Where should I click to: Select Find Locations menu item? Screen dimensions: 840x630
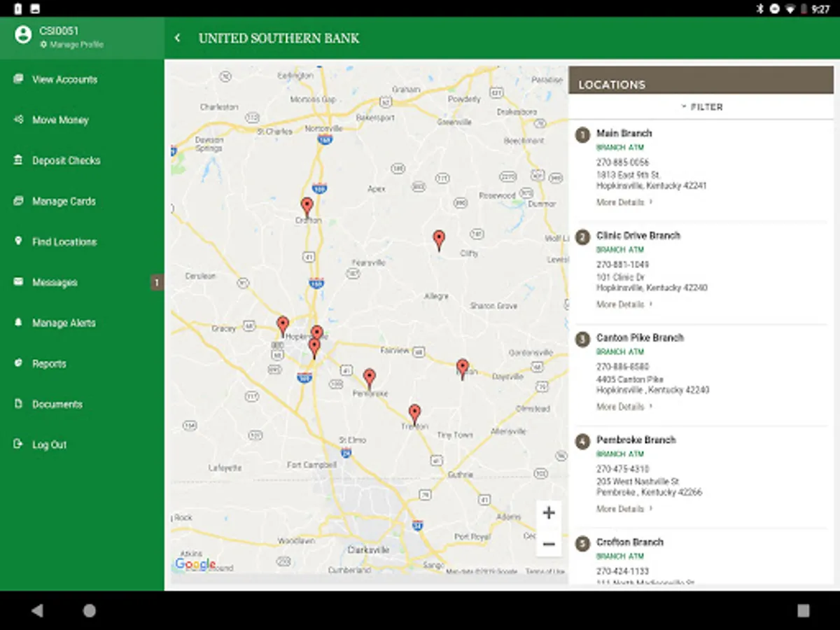[x=64, y=241]
